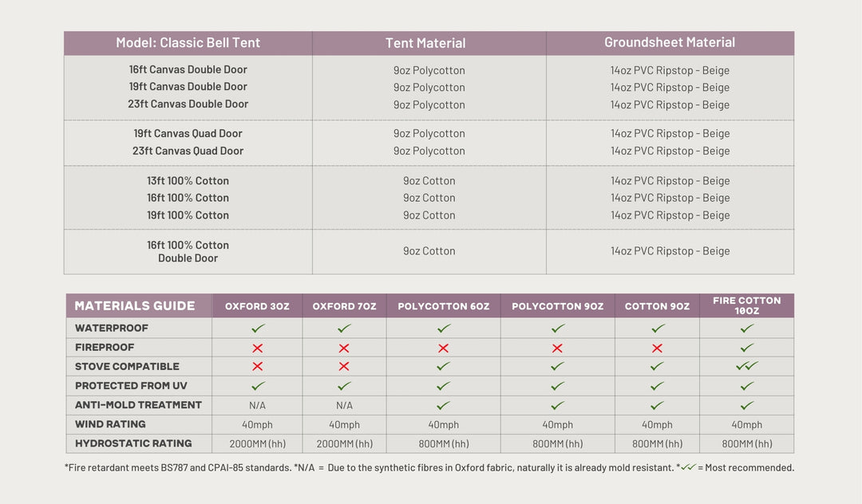The height and width of the screenshot is (504, 862).
Task: Select 2000MM (hh) hydrostatic rating under Oxford 3oz
Action: (258, 444)
